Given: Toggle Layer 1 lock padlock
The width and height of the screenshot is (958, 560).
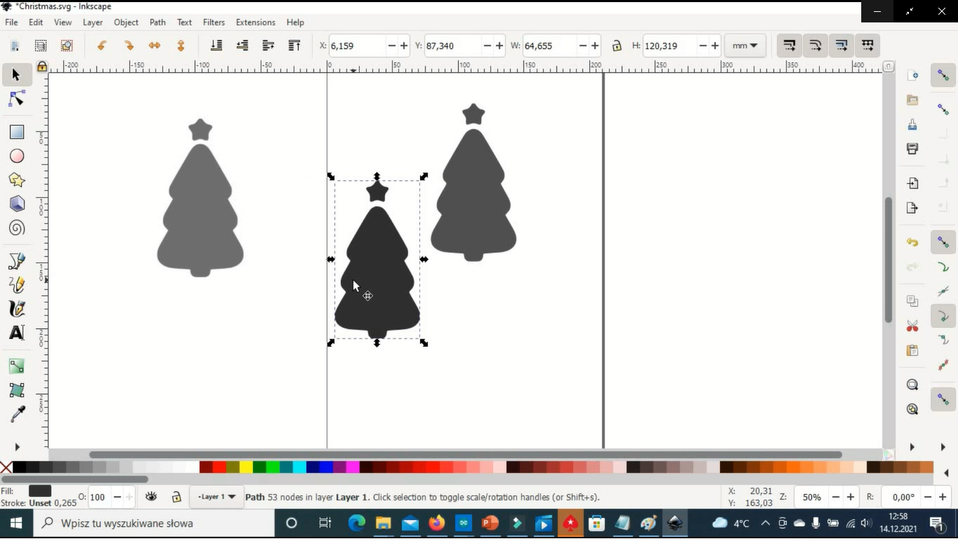Looking at the screenshot, I should 176,497.
